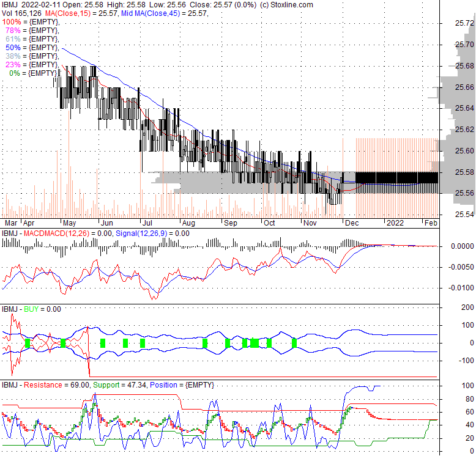Click the 80 label on bottom panel axis

tap(470, 399)
